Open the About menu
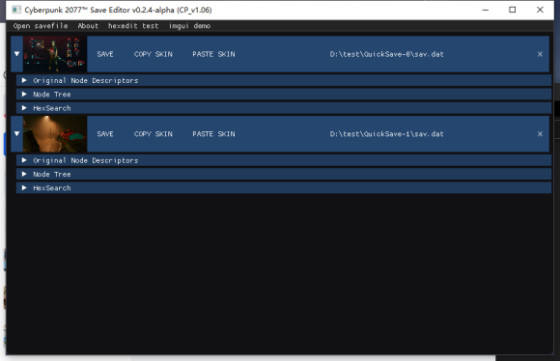Screen dimensions: 560x361 coord(88,26)
